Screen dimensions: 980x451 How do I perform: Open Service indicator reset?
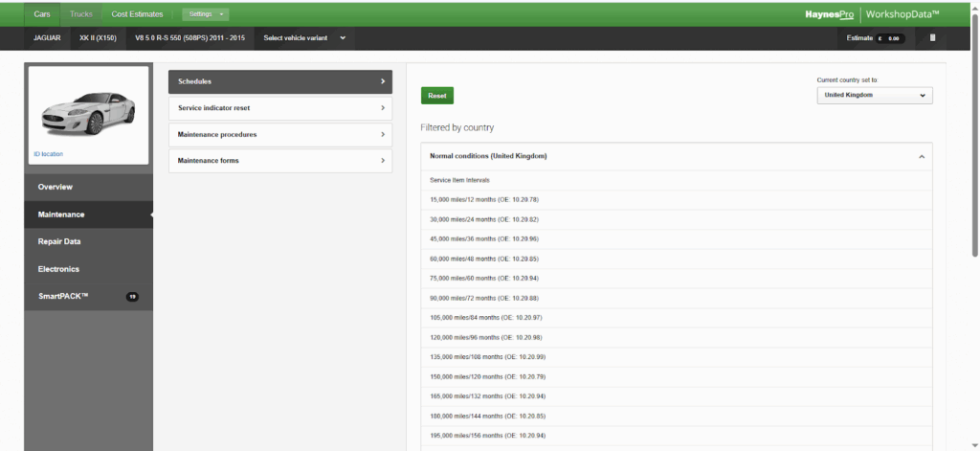pos(279,108)
